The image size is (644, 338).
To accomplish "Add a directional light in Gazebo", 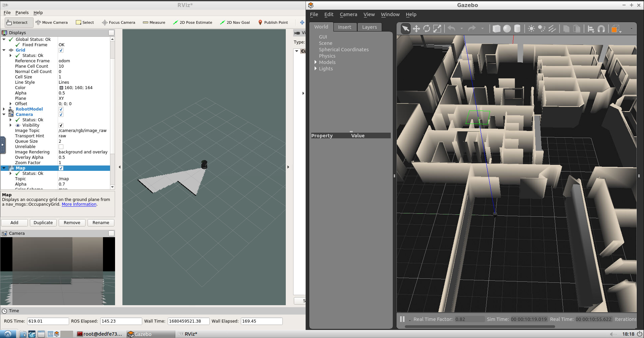I will pos(552,28).
